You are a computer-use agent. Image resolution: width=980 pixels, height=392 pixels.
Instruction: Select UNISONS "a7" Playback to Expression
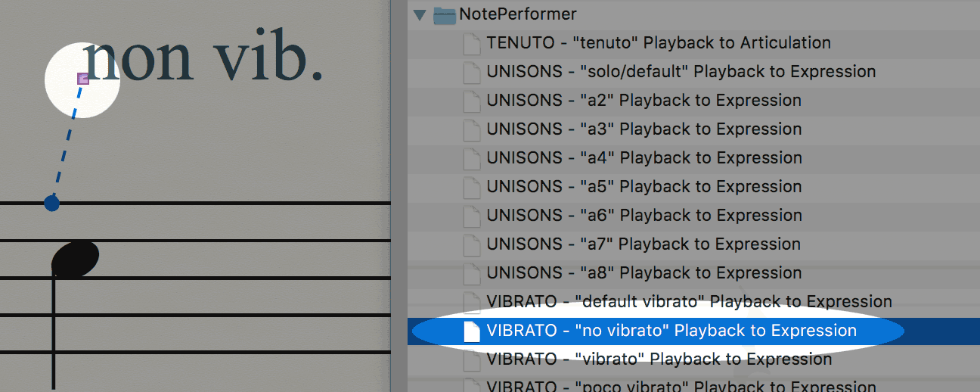click(644, 244)
